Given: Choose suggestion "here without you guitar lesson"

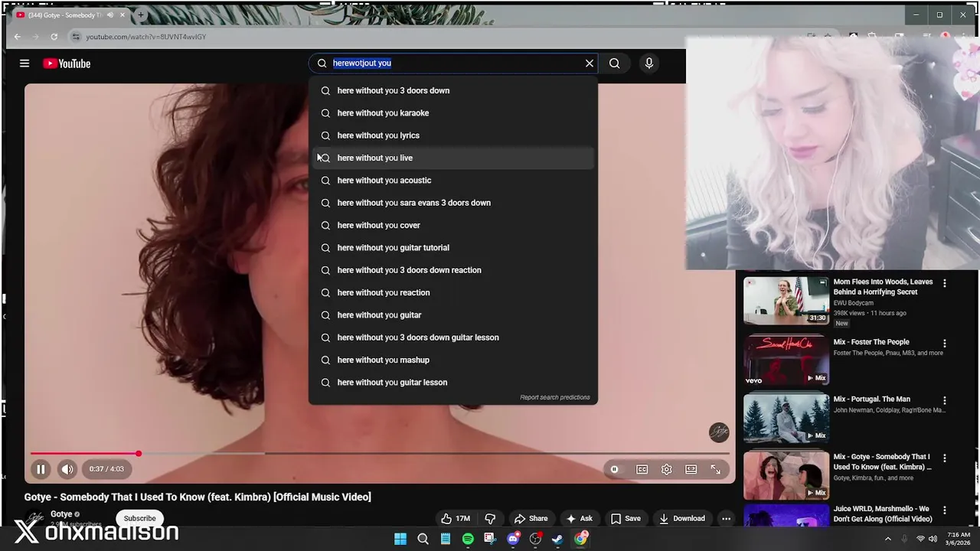Looking at the screenshot, I should (452, 383).
